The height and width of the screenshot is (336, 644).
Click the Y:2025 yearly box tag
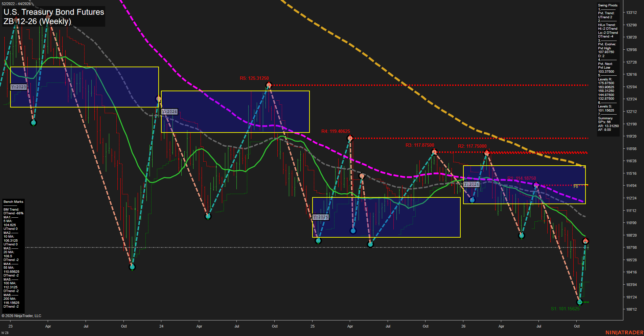[x=321, y=217]
